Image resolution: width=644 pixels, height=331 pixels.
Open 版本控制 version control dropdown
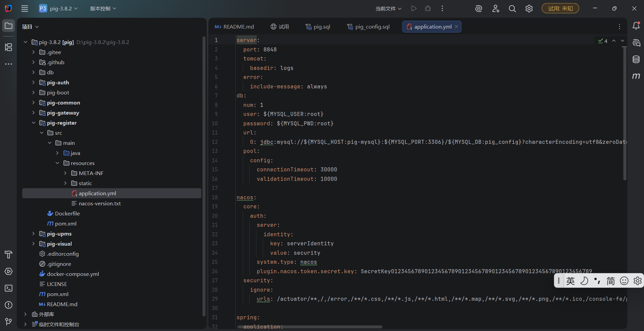[103, 8]
